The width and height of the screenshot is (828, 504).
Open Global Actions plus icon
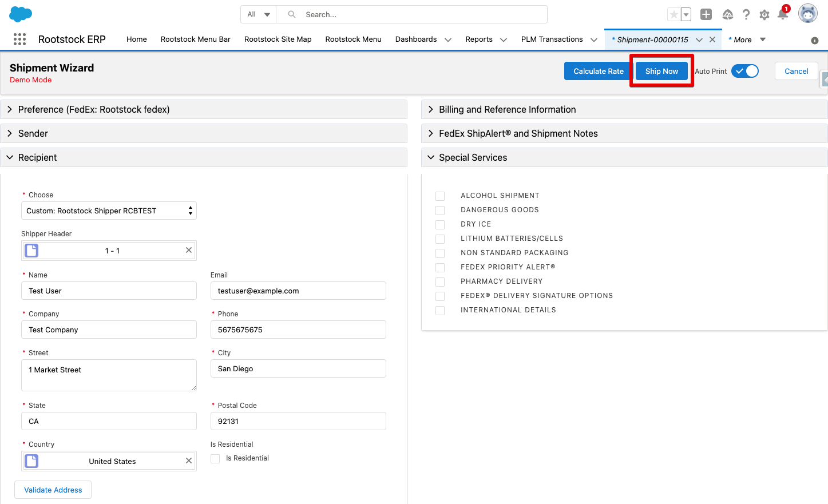(706, 14)
